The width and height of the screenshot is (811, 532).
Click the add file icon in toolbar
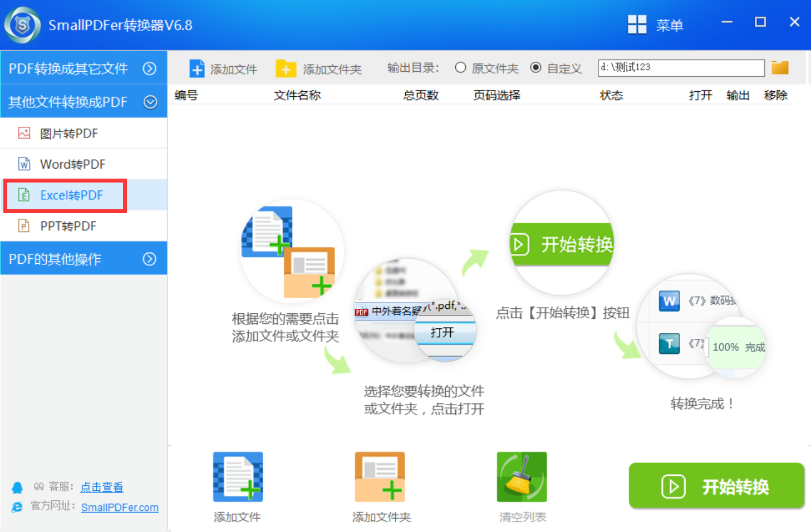point(197,68)
